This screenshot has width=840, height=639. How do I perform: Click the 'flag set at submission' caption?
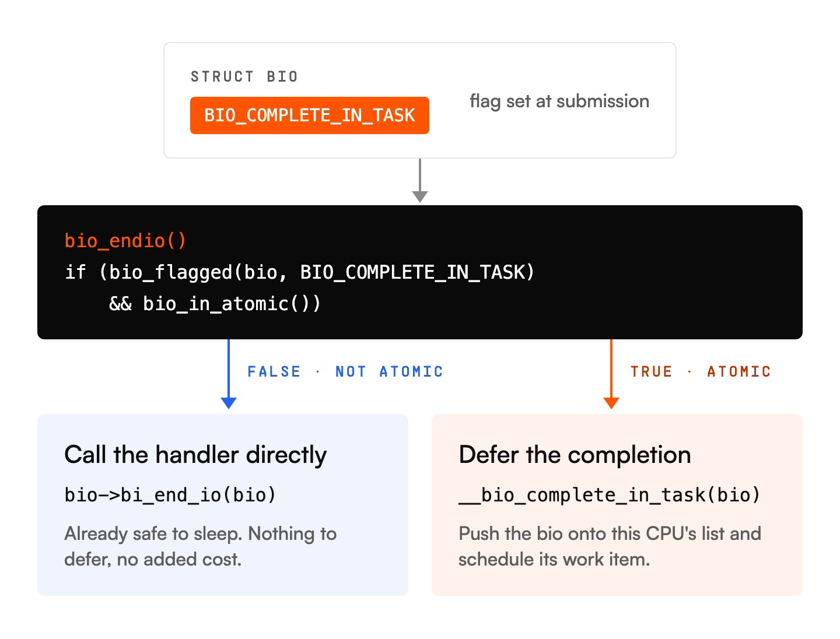(559, 101)
